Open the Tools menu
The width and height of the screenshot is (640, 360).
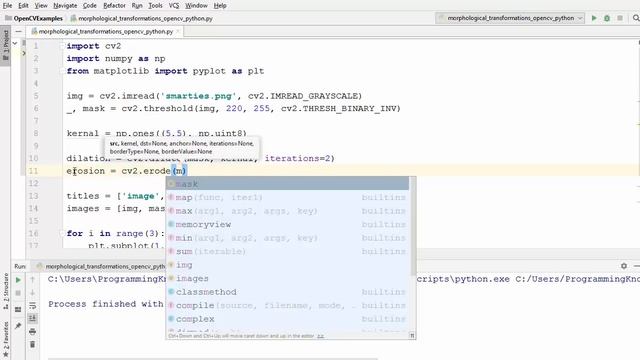coord(155,6)
